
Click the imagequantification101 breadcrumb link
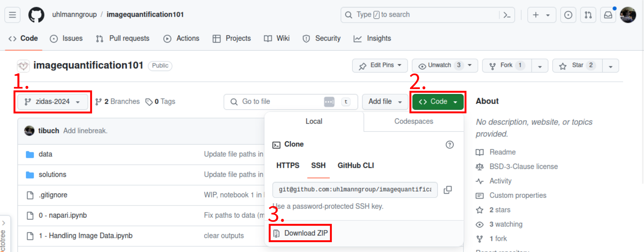[145, 15]
